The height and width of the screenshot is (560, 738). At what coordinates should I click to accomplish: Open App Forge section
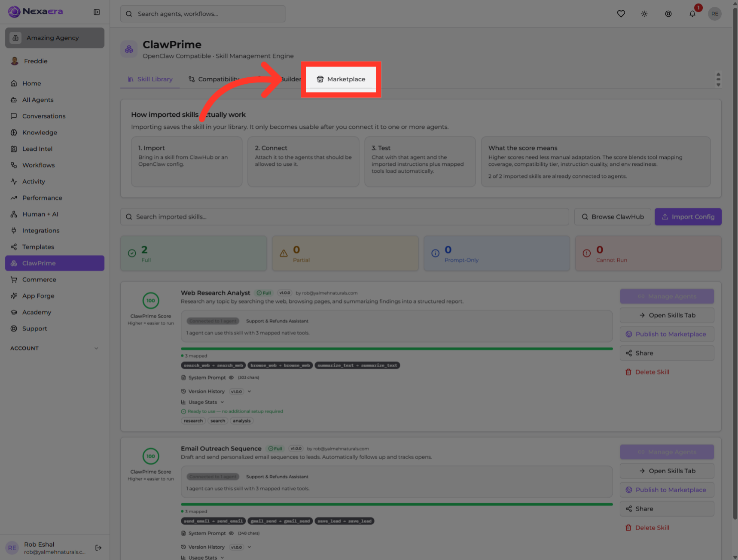[x=55, y=295]
